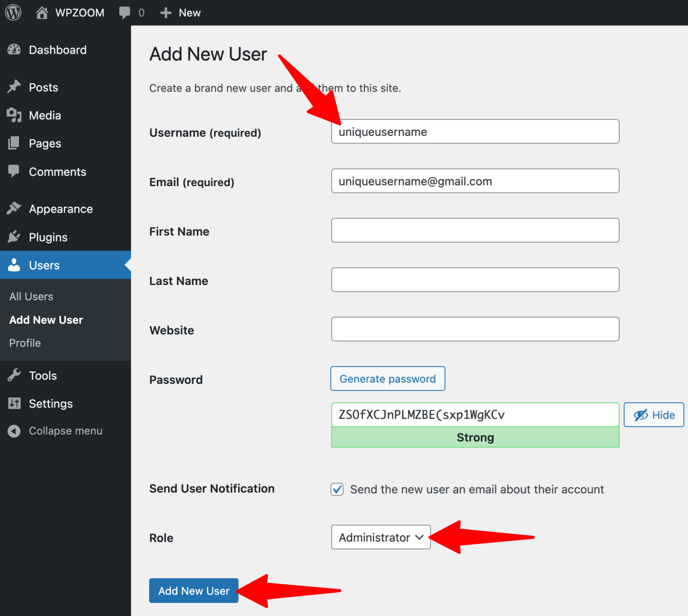Click the Generate password button
Screen dimensions: 688x616
click(387, 378)
